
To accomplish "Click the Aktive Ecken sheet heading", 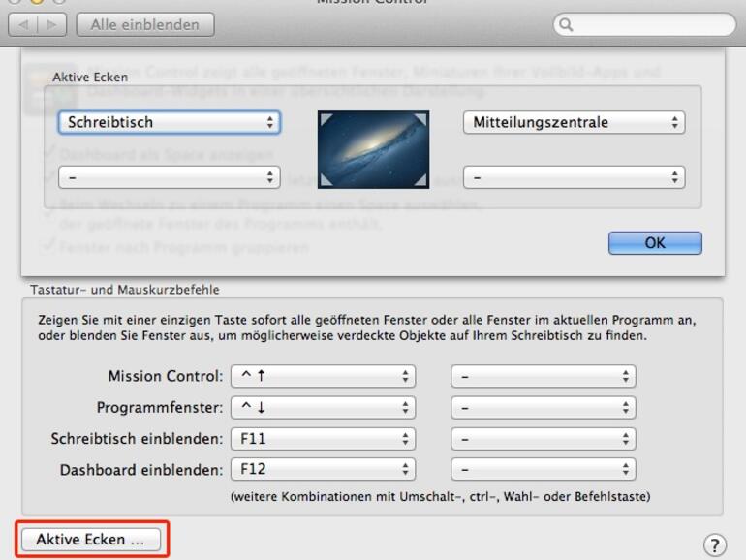I will (90, 78).
